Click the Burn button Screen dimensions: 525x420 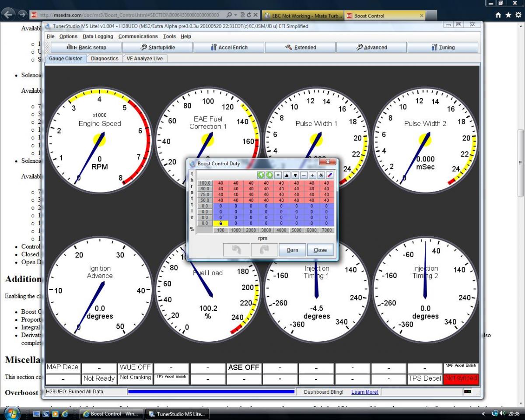pos(292,250)
